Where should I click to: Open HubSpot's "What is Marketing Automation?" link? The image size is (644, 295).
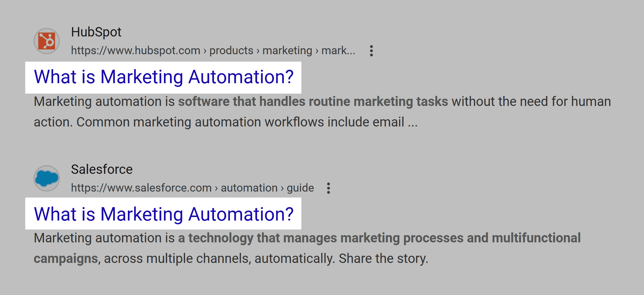click(164, 77)
